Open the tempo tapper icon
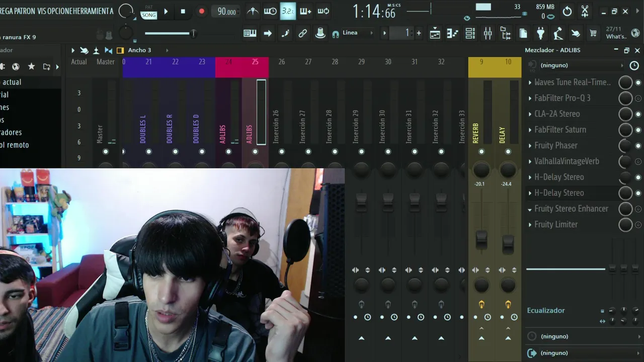This screenshot has width=644, height=362. [x=558, y=34]
